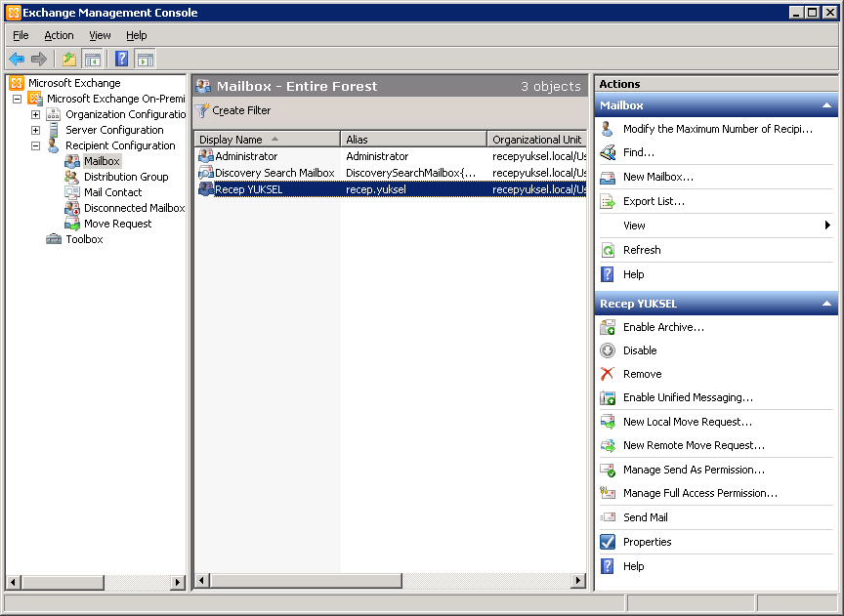Image resolution: width=844 pixels, height=616 pixels.
Task: Click the New Remote Move Request icon
Action: [x=608, y=445]
